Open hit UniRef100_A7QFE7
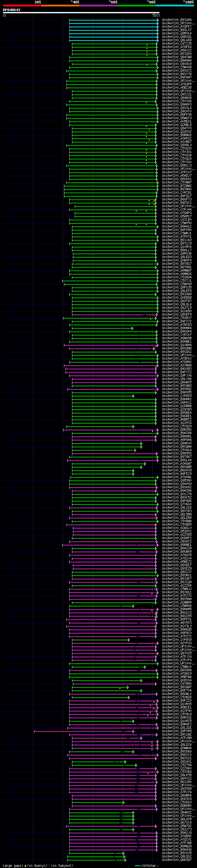 (176, 26)
